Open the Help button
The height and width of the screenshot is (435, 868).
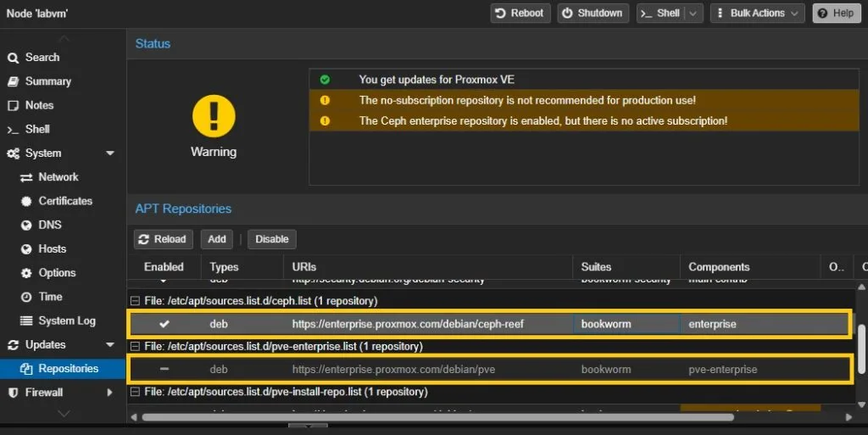[836, 14]
